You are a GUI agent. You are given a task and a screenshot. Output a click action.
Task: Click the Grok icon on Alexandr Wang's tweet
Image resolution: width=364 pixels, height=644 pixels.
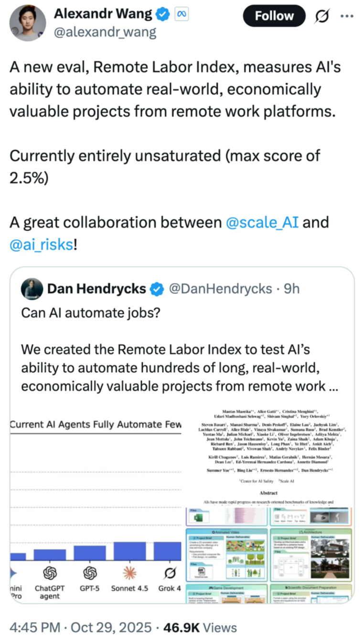pyautogui.click(x=322, y=16)
